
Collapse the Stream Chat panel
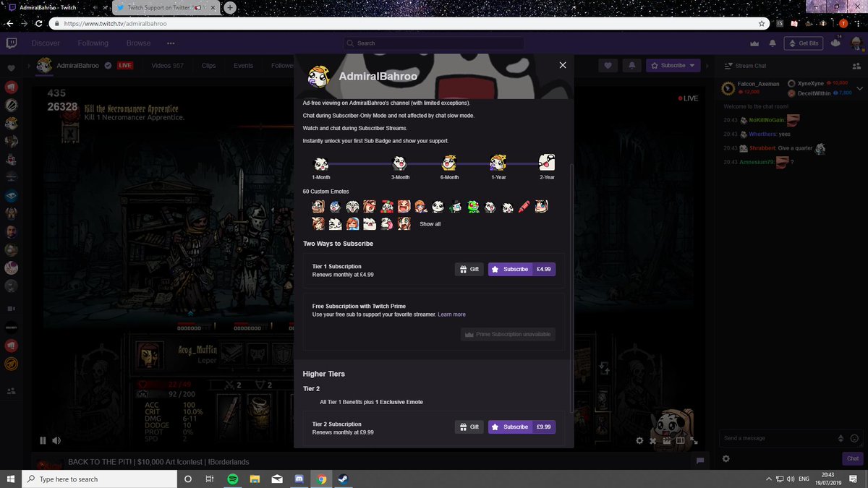coord(728,65)
